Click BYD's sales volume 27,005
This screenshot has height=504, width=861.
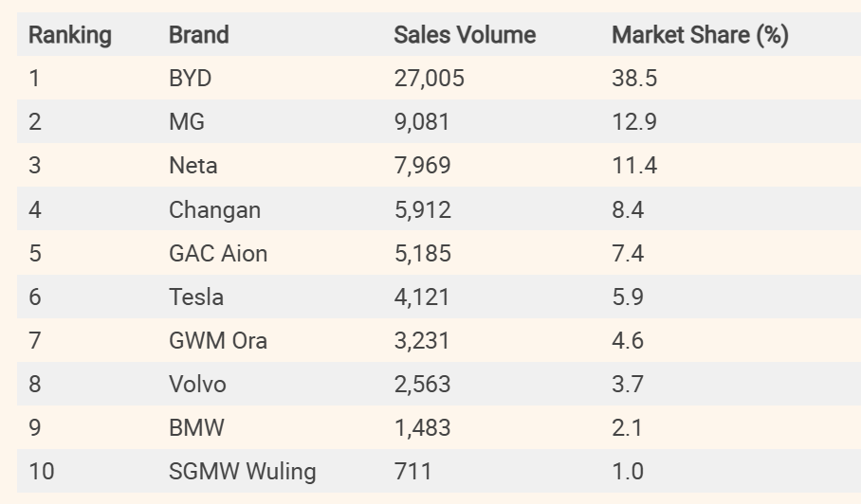pyautogui.click(x=429, y=79)
